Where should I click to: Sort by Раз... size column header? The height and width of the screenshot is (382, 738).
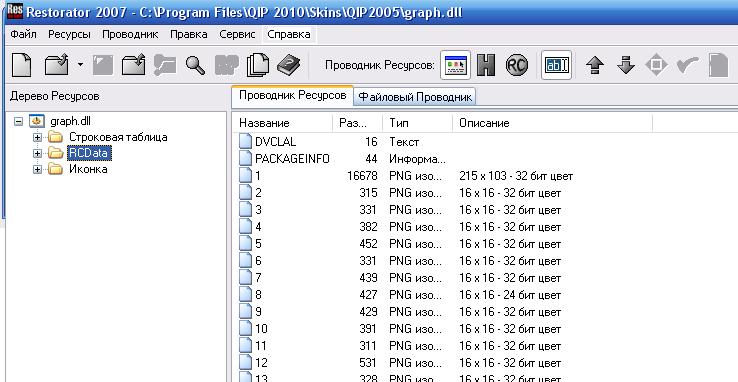click(x=358, y=123)
